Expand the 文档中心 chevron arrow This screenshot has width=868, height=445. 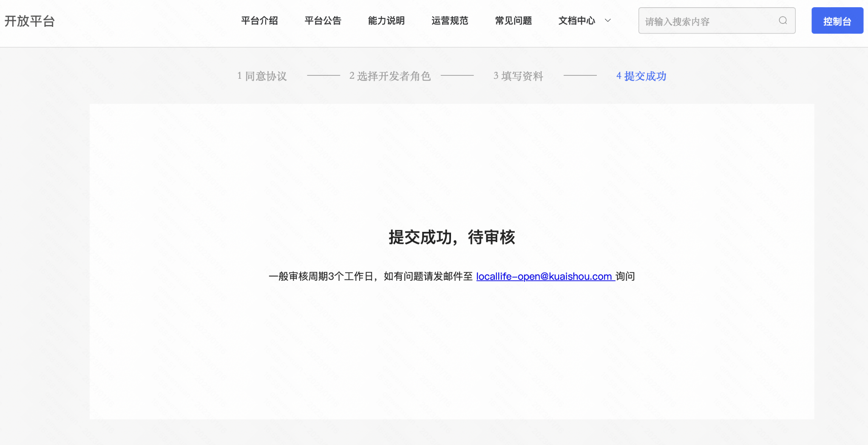(608, 20)
